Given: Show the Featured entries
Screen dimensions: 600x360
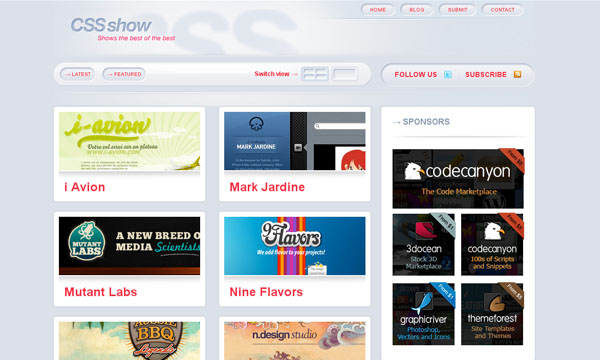Looking at the screenshot, I should [124, 74].
